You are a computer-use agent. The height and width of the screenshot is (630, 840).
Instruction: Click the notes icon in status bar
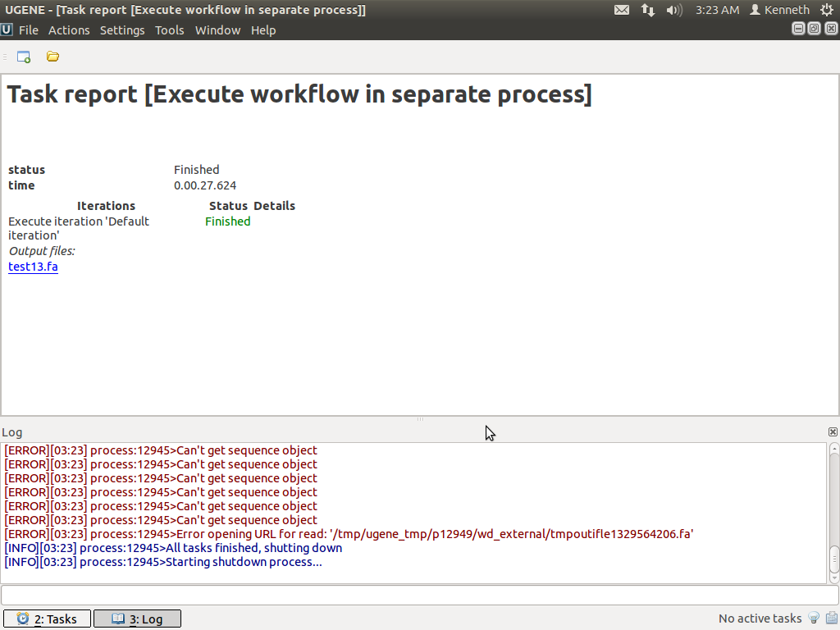click(831, 619)
